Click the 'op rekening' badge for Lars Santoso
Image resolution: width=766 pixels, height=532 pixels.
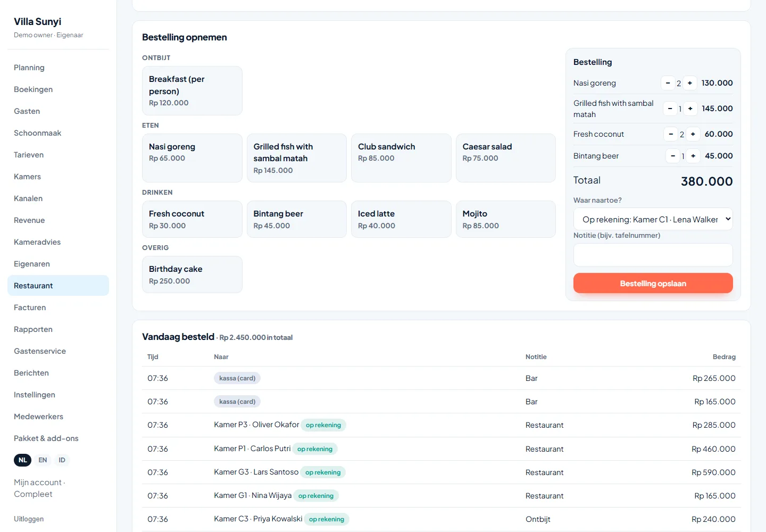[x=323, y=472]
